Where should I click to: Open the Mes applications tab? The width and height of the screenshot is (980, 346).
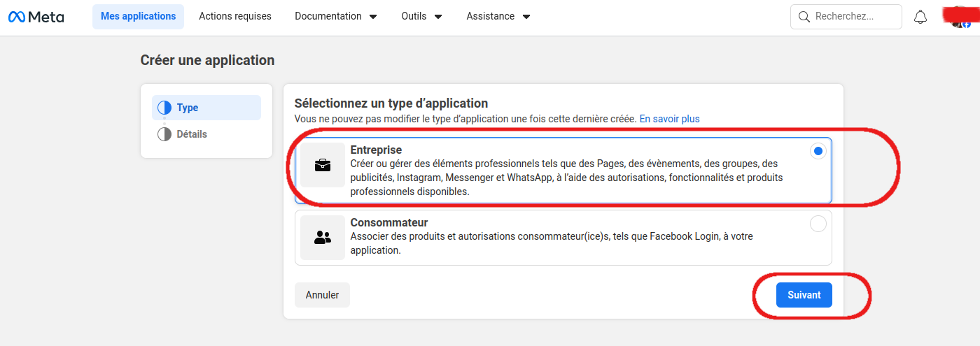[x=138, y=16]
